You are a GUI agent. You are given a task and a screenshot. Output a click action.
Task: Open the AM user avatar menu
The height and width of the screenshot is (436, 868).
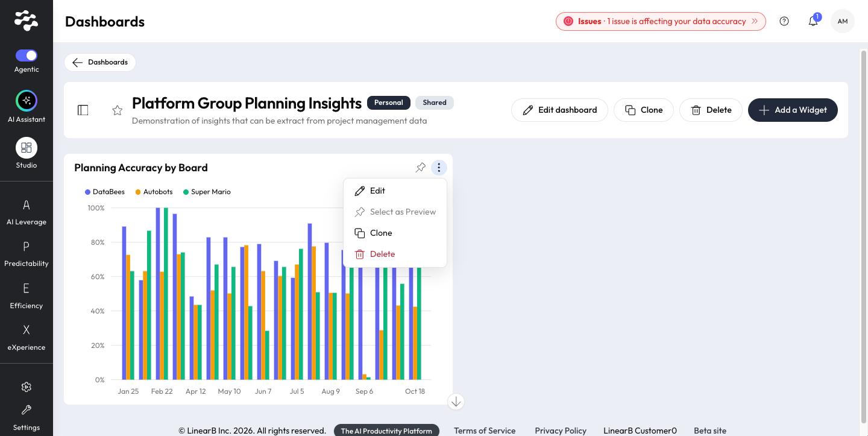[843, 21]
